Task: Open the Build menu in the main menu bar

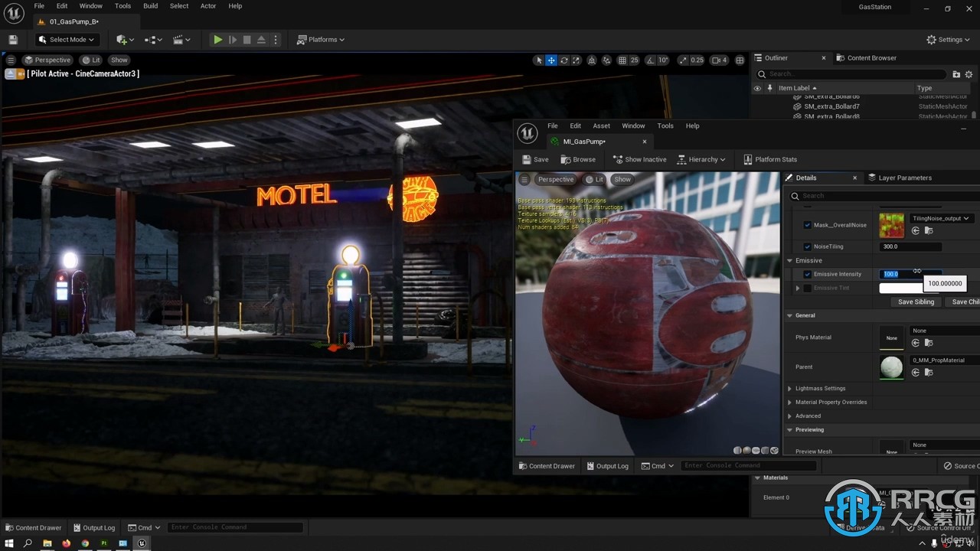Action: (x=151, y=6)
